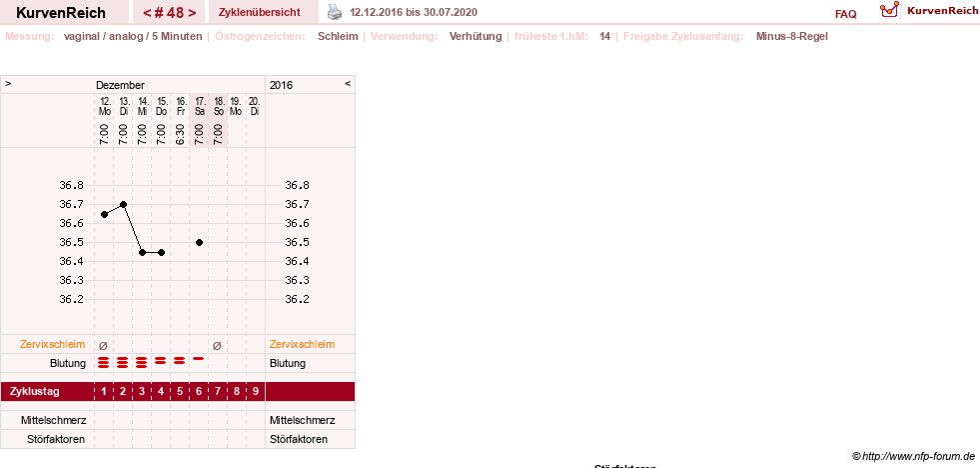Image resolution: width=980 pixels, height=468 pixels.
Task: Click the date header '18. So'
Action: click(219, 106)
